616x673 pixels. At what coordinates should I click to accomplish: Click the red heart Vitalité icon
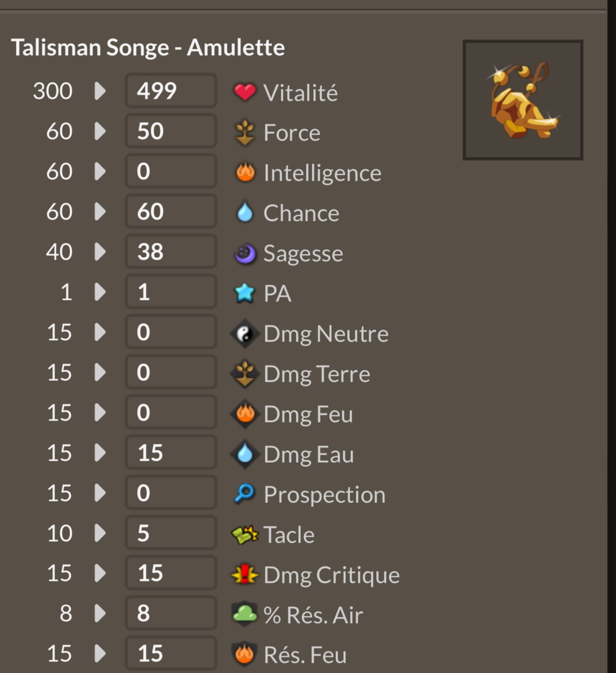tap(245, 92)
